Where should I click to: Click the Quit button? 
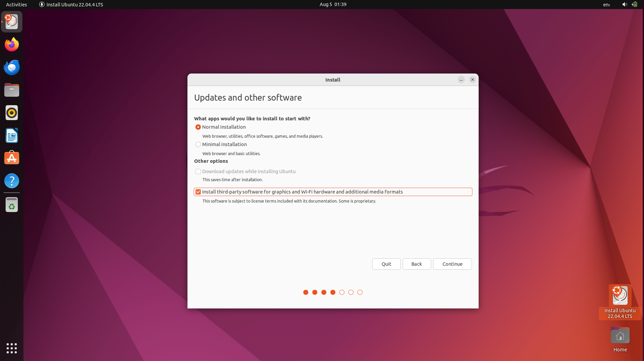(x=386, y=264)
